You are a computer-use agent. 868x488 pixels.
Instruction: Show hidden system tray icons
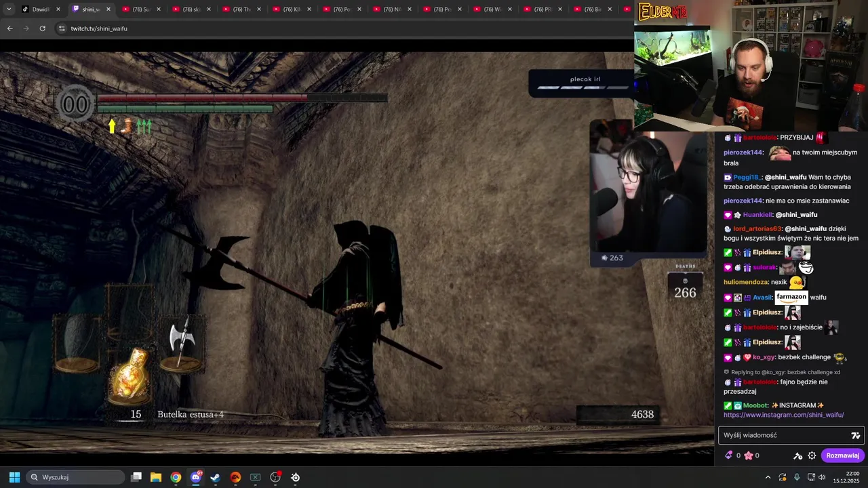pyautogui.click(x=768, y=477)
